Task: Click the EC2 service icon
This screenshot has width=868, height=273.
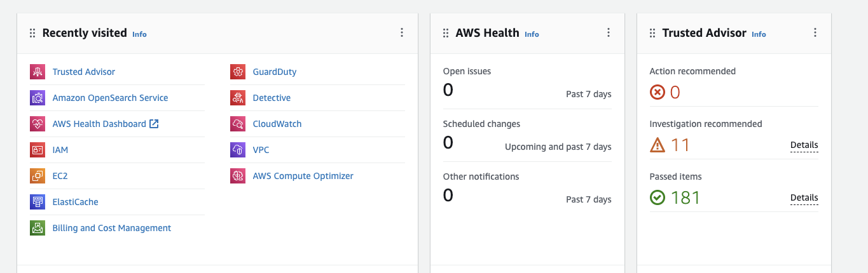Action: (38, 176)
